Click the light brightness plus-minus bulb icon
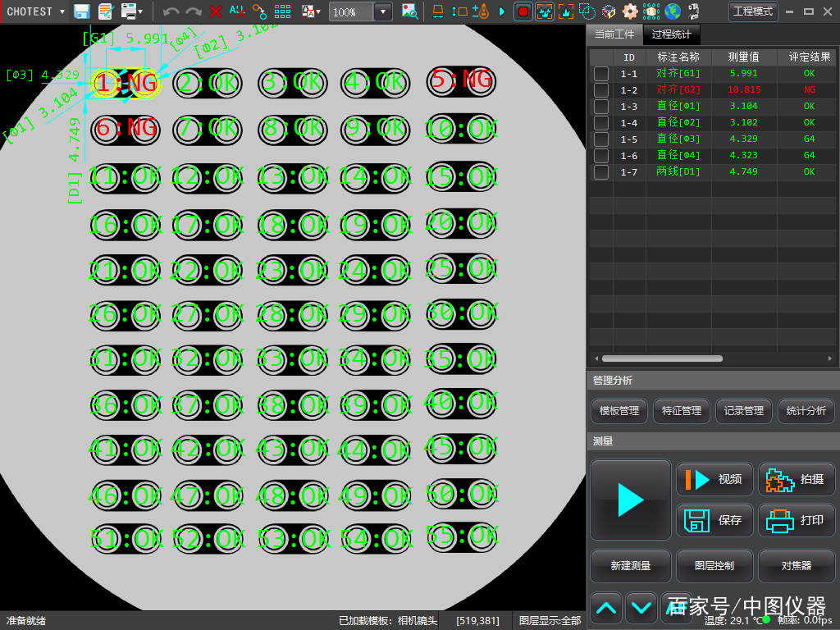The height and width of the screenshot is (630, 840). pyautogui.click(x=481, y=11)
